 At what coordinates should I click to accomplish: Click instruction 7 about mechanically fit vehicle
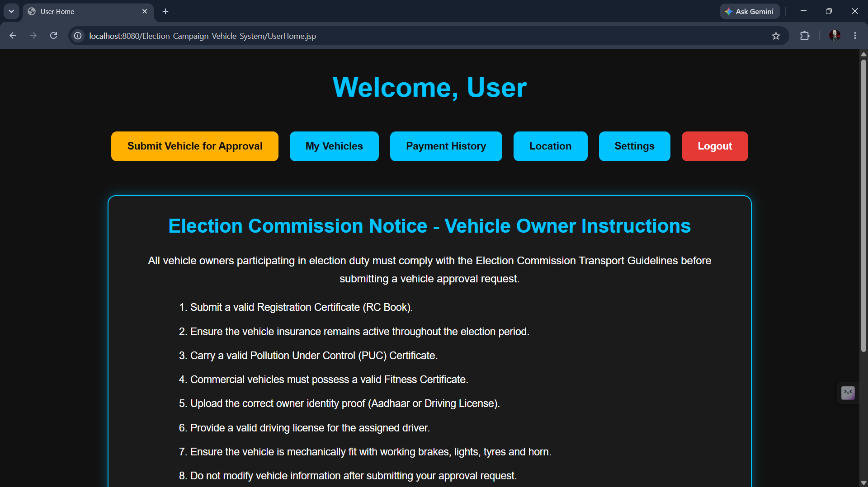[x=365, y=452]
